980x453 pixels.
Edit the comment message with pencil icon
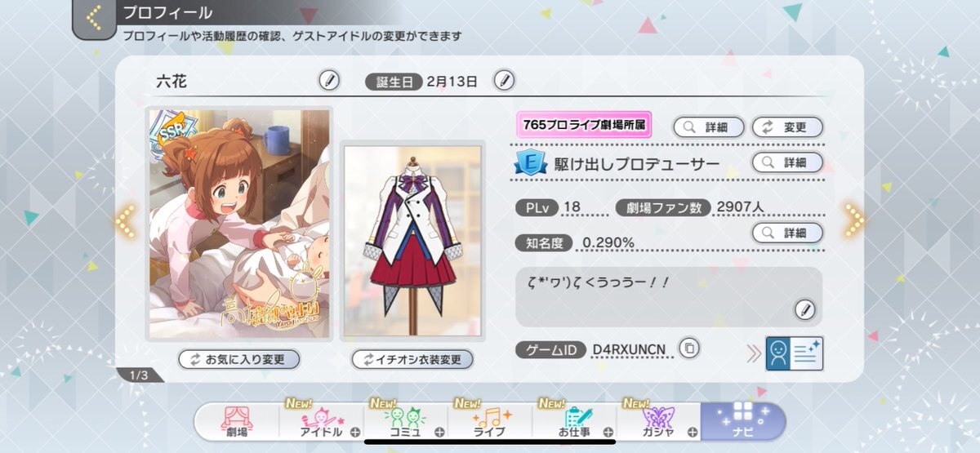pos(804,309)
